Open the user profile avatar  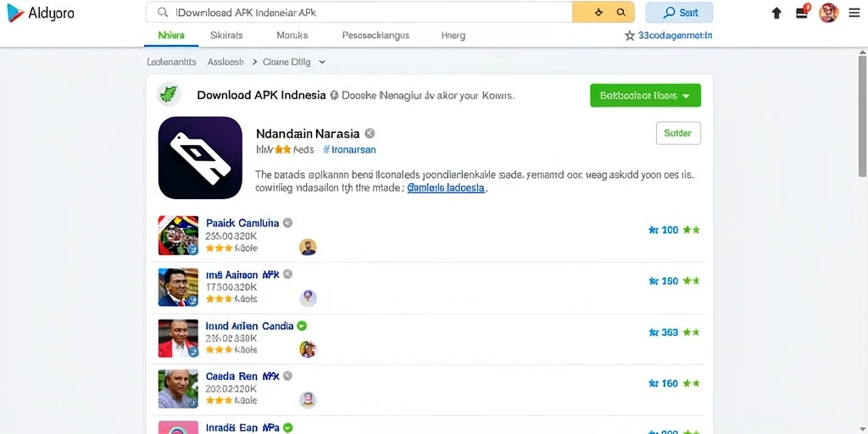(829, 12)
